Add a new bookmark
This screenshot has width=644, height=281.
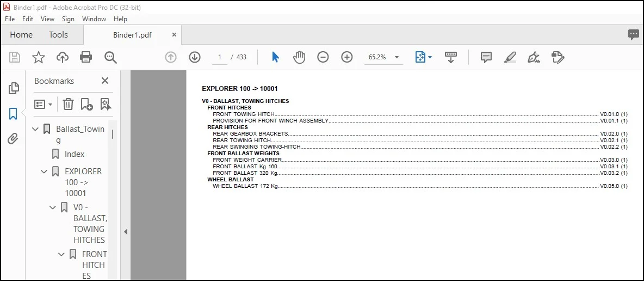click(86, 104)
